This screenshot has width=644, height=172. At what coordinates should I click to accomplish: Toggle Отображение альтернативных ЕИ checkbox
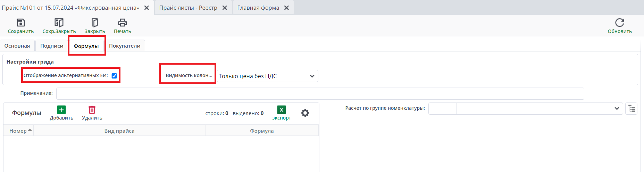tap(114, 76)
